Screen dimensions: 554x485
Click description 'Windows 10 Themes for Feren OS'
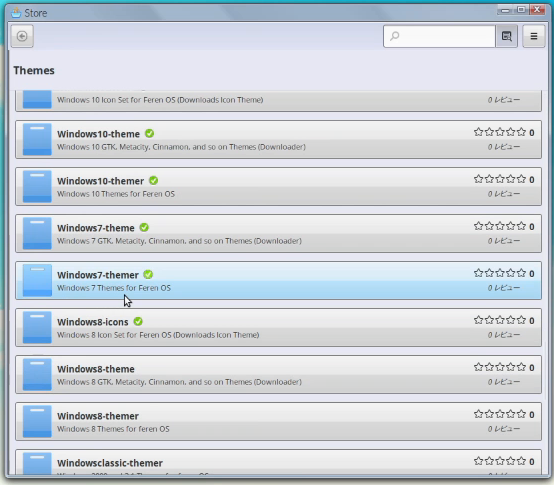pos(116,194)
